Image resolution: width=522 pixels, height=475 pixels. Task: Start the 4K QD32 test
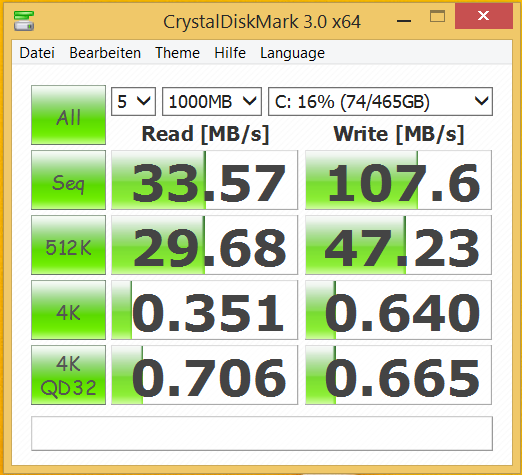click(68, 375)
